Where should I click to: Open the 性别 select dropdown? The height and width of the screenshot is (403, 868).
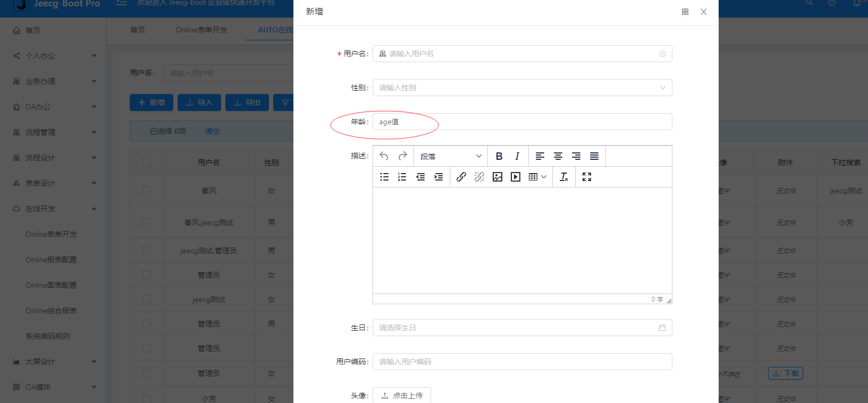tap(523, 88)
